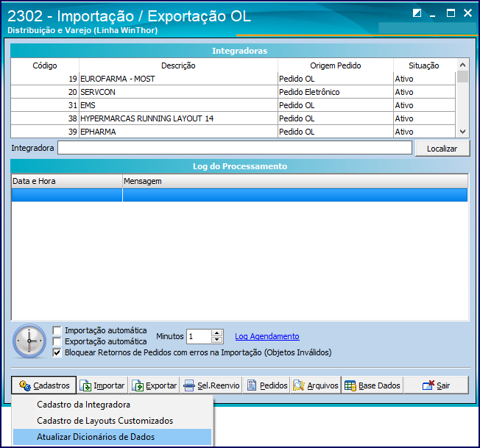Select the EPHARMA integradora row
The image size is (480, 448).
pos(233,132)
